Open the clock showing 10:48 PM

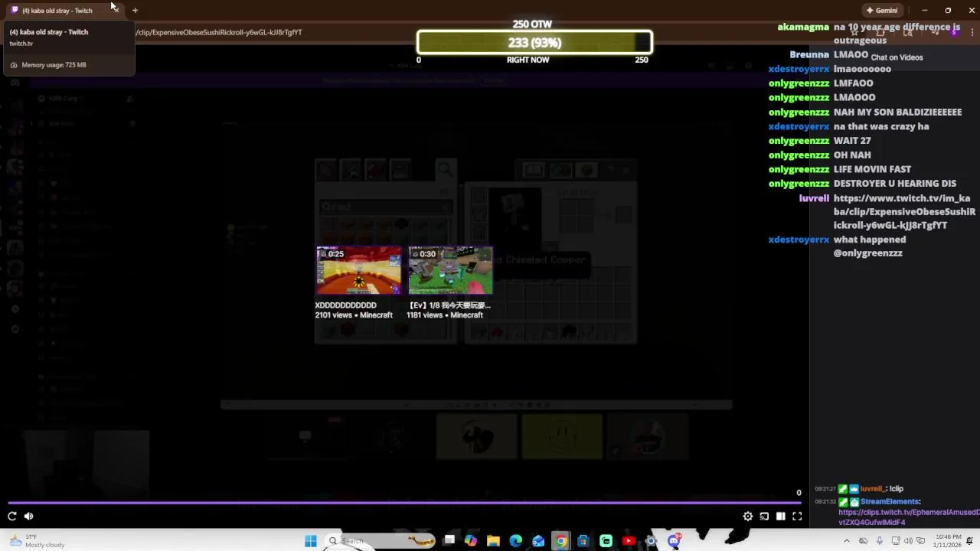coord(948,541)
